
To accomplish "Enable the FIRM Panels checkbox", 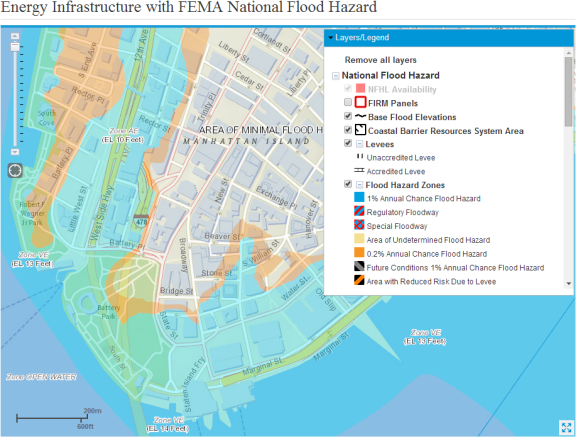I will 348,102.
